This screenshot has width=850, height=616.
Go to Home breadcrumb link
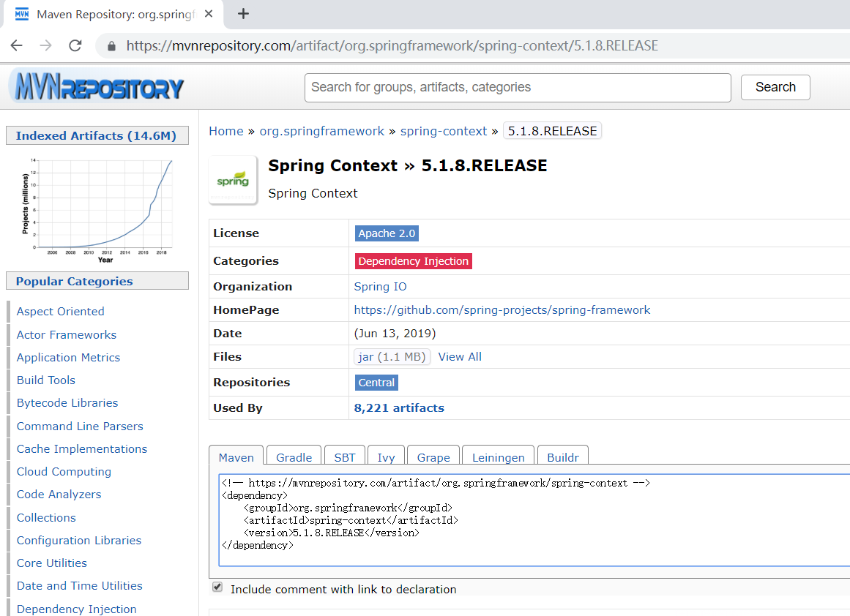tap(226, 131)
